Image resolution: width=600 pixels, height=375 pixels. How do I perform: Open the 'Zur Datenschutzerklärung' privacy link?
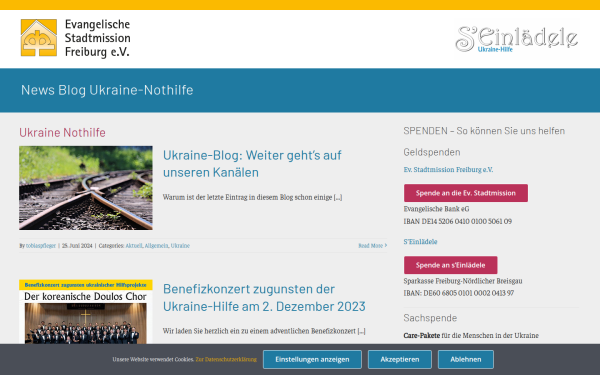click(x=226, y=359)
